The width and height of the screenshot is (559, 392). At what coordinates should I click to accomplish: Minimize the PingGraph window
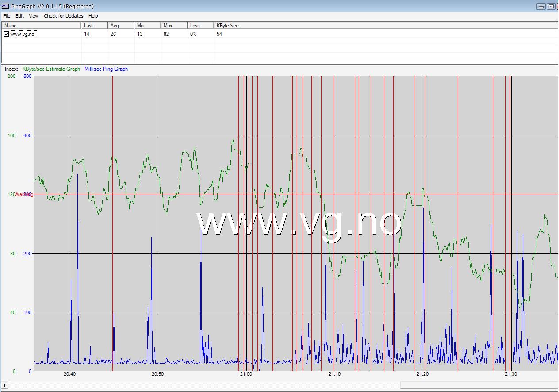[541, 6]
